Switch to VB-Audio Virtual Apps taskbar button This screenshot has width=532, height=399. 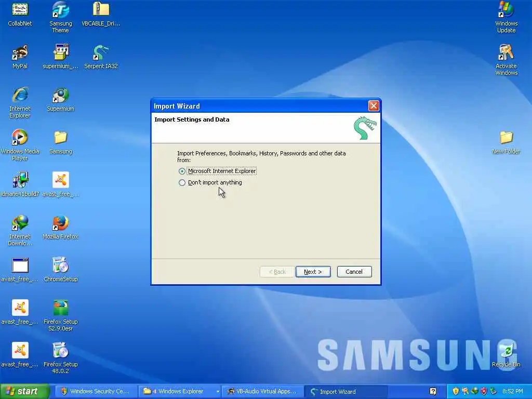coord(262,392)
